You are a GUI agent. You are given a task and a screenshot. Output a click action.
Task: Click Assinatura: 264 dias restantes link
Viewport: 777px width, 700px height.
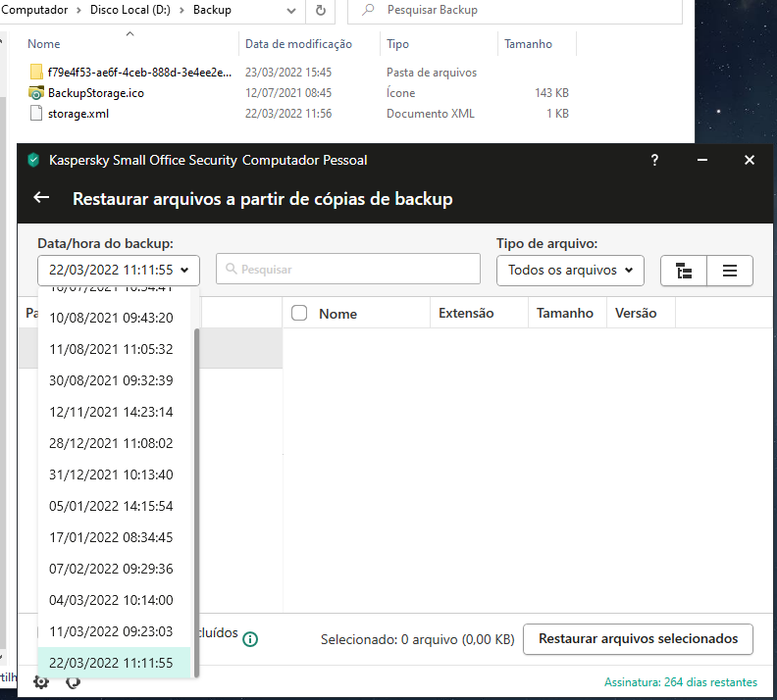point(681,682)
